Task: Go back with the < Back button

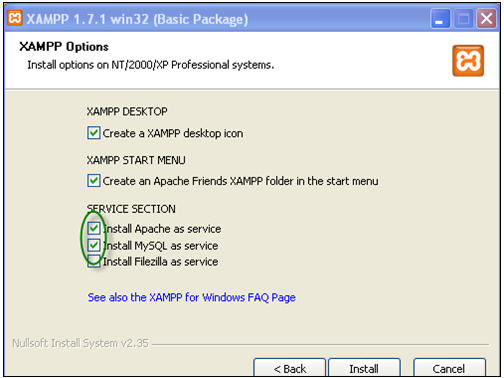Action: [x=289, y=368]
